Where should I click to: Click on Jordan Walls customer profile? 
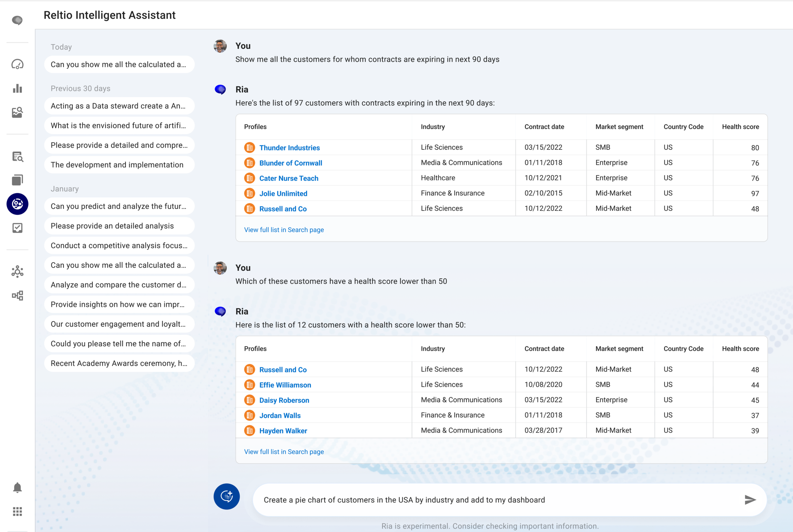pos(280,415)
